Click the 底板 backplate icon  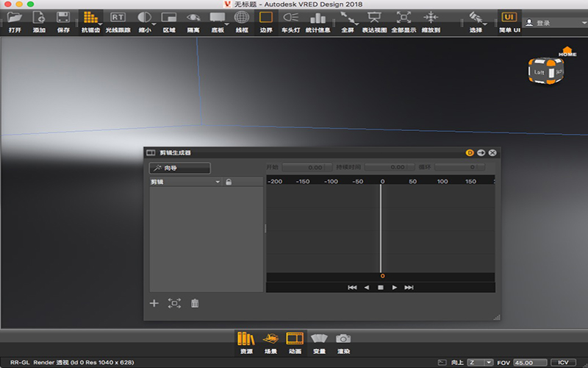point(217,17)
